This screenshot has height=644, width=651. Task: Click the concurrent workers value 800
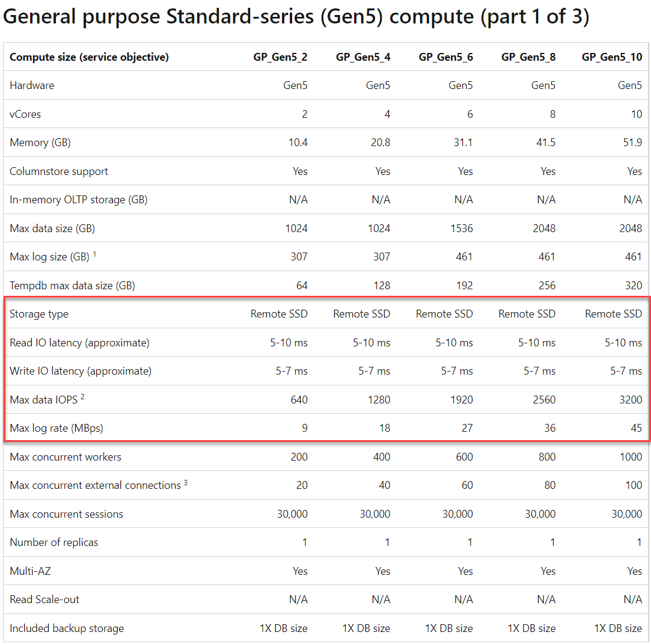click(x=547, y=457)
